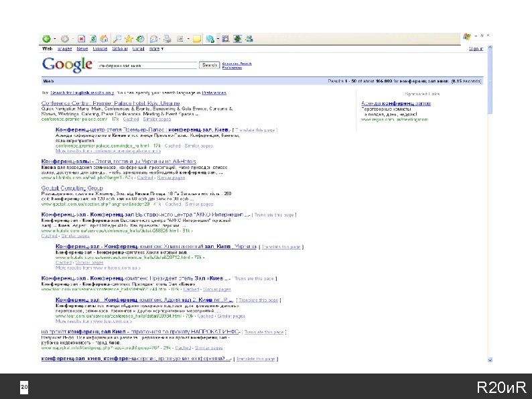Click the Refresh page icon
This screenshot has width=532, height=399.
point(93,39)
